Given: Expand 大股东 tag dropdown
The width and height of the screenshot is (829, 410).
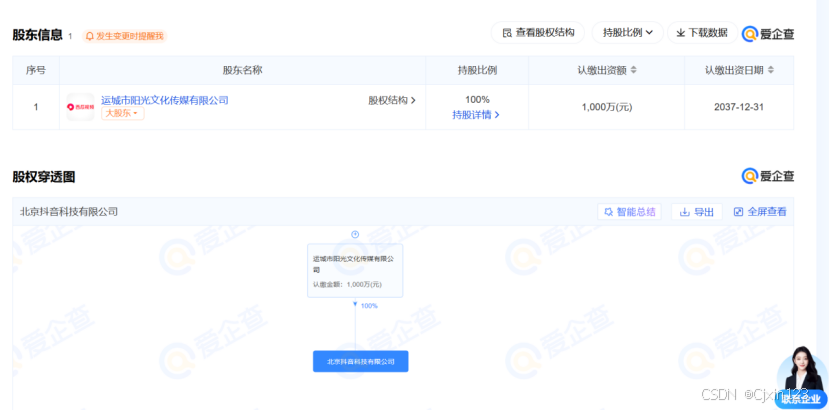Looking at the screenshot, I should 123,113.
